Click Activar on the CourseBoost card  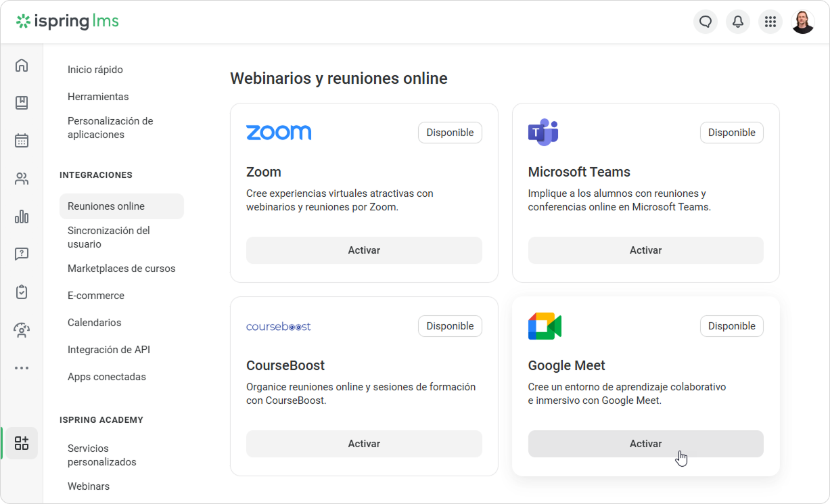click(x=364, y=444)
